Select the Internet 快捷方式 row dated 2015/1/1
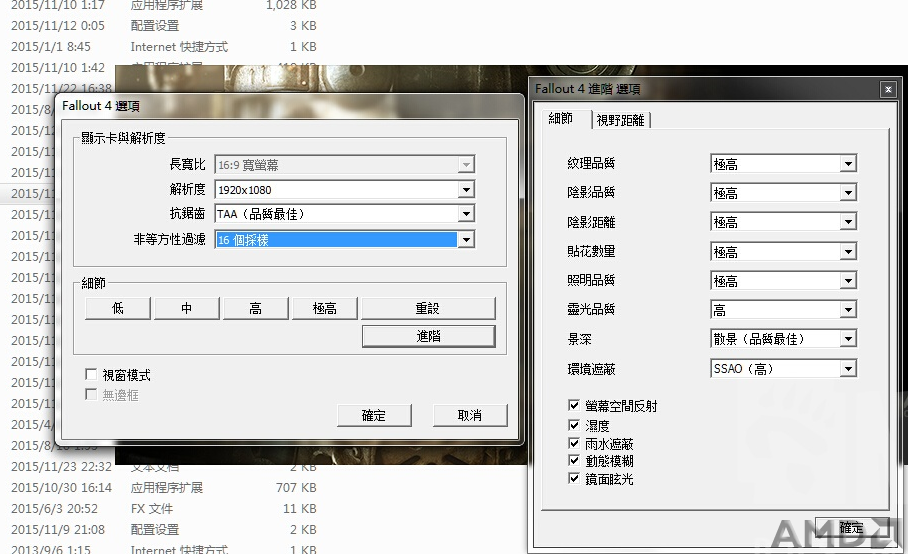The width and height of the screenshot is (908, 554). (164, 46)
